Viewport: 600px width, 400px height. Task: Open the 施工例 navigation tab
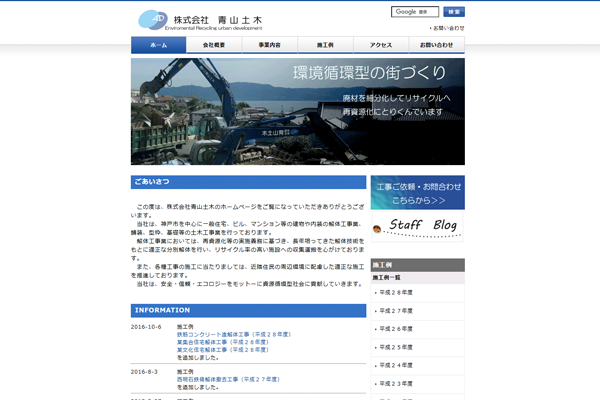325,45
